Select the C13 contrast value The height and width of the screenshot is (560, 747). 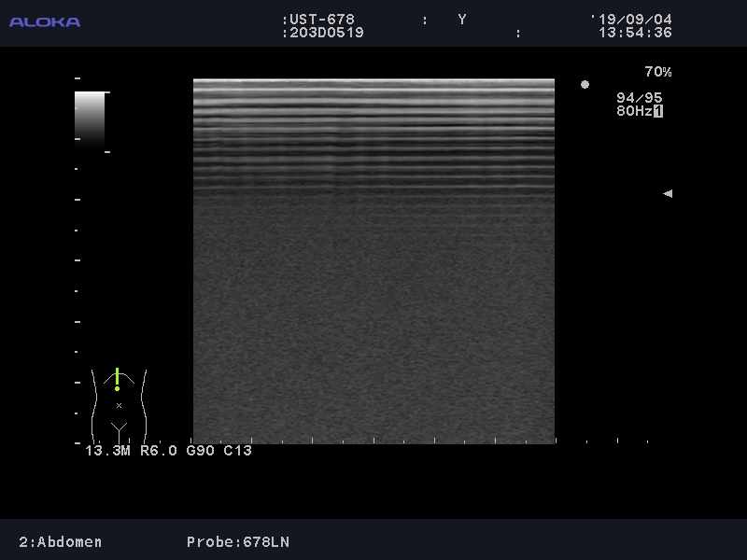(x=238, y=451)
